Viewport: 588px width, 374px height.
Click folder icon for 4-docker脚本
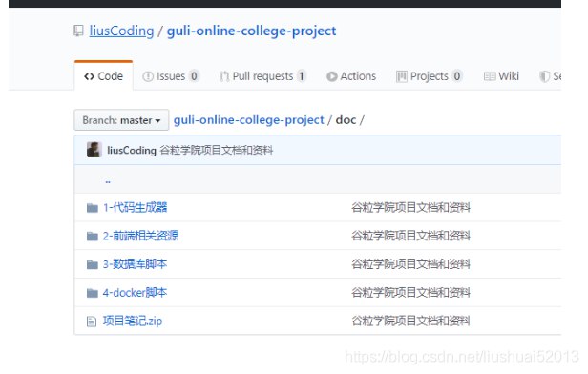coord(93,293)
